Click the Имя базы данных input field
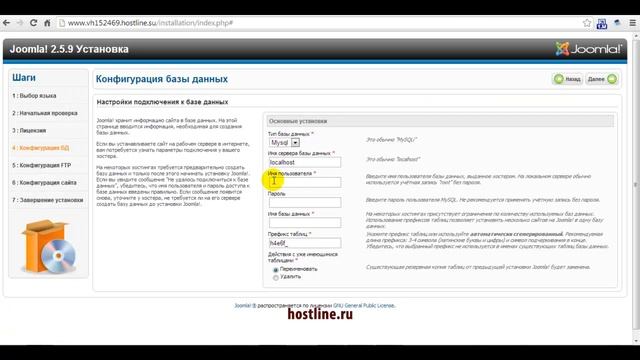 point(305,222)
